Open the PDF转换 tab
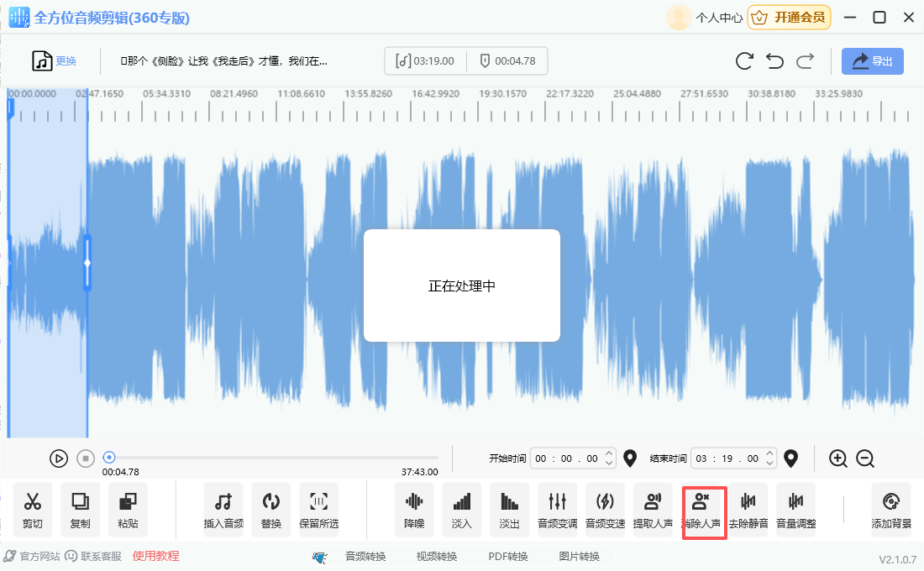Viewport: 924px width, 571px height. (508, 556)
